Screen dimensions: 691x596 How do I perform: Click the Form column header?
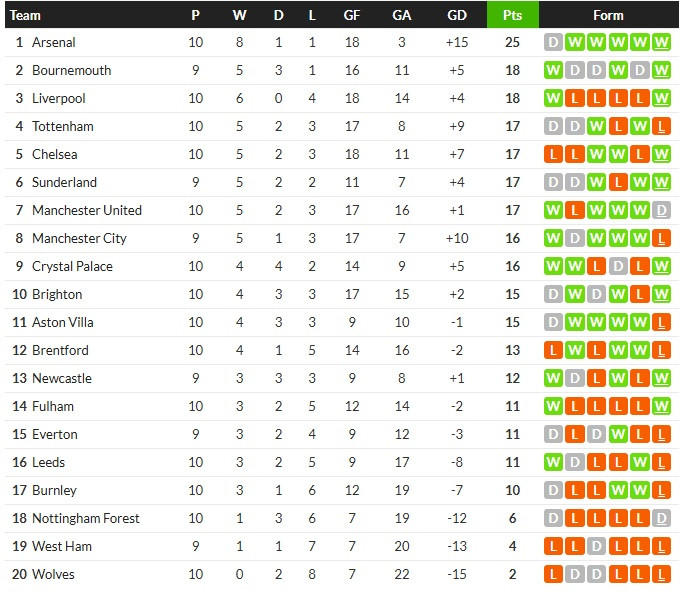click(x=608, y=15)
